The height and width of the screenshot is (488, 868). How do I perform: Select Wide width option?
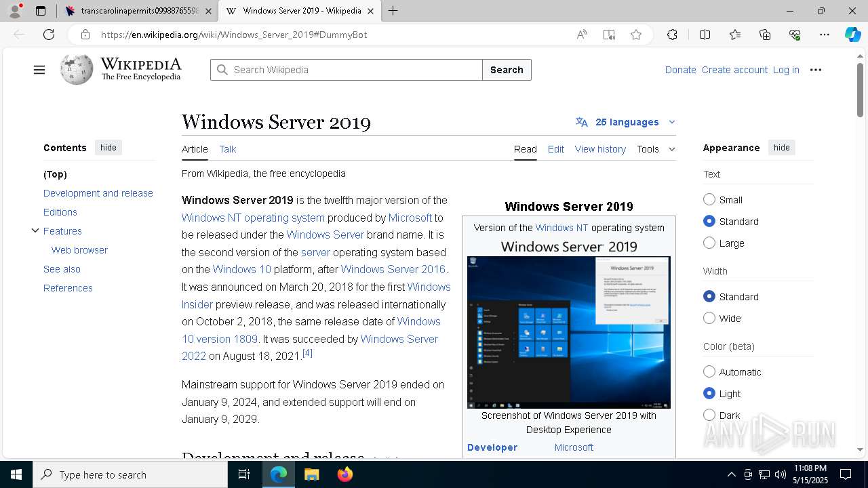[709, 318]
